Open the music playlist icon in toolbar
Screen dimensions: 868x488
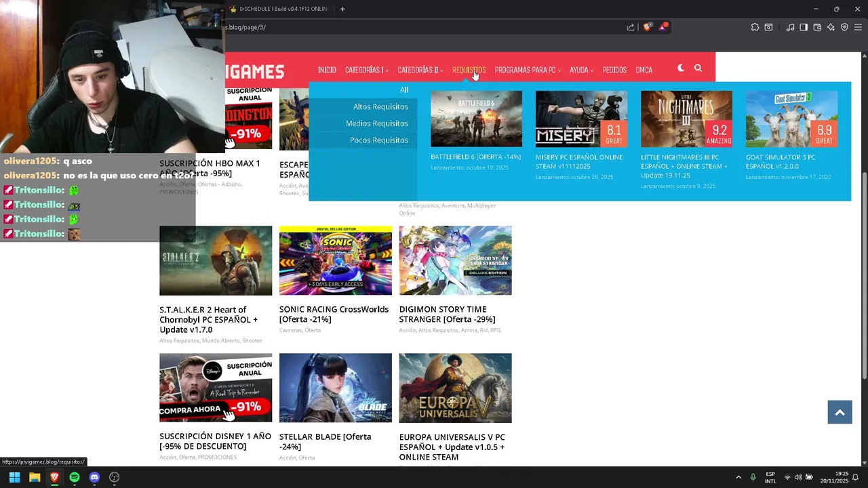[x=790, y=27]
